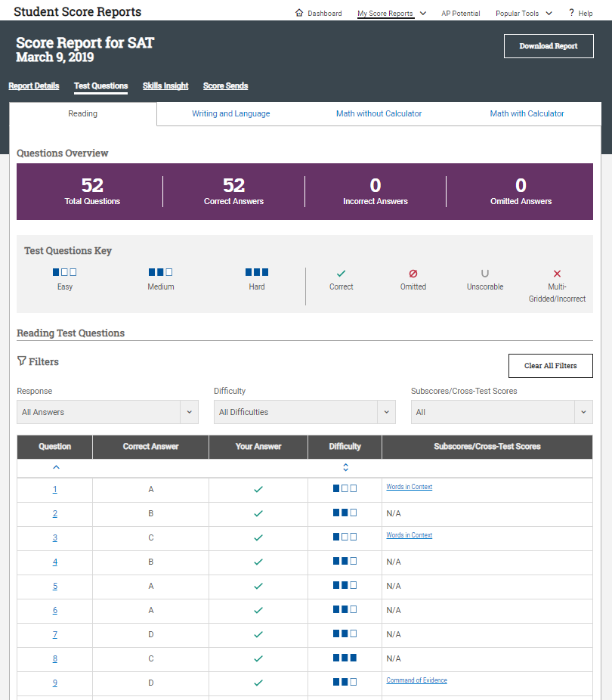The image size is (612, 700).
Task: Open the Command of Evidence link
Action: pos(416,680)
